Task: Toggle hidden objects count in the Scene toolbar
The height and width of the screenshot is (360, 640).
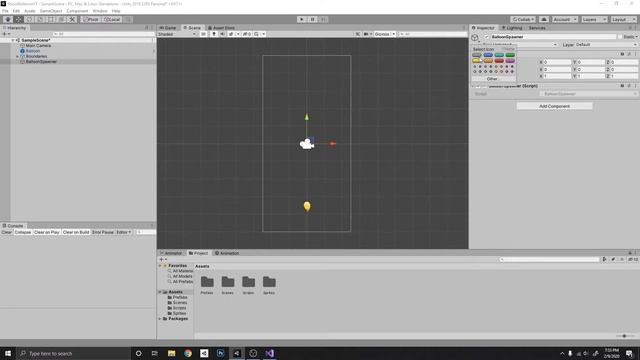Action: point(247,34)
